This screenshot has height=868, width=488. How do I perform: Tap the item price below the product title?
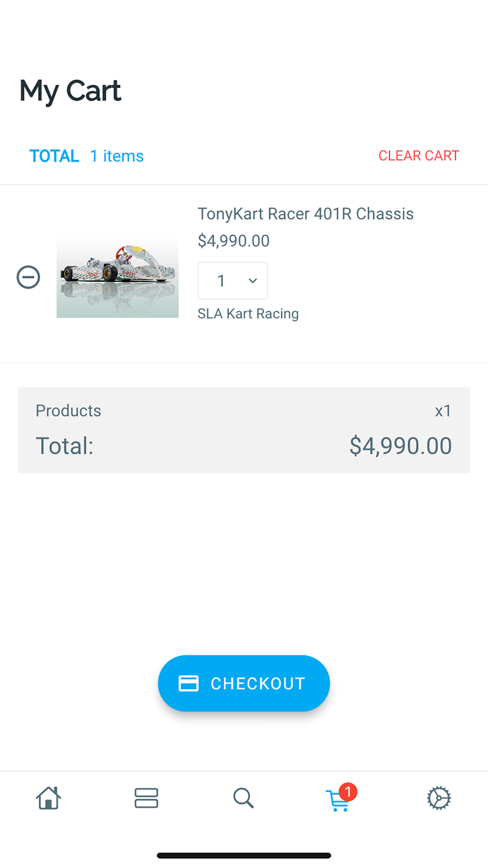[x=233, y=241]
